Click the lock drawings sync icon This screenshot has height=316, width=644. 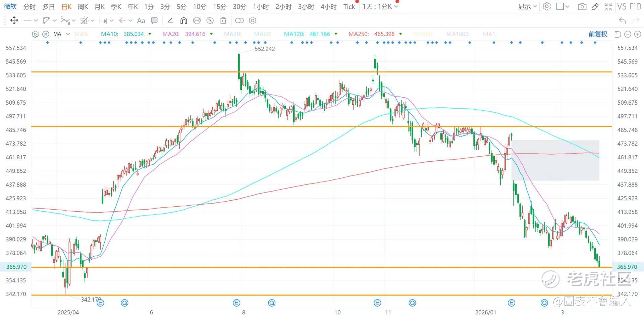point(197,21)
